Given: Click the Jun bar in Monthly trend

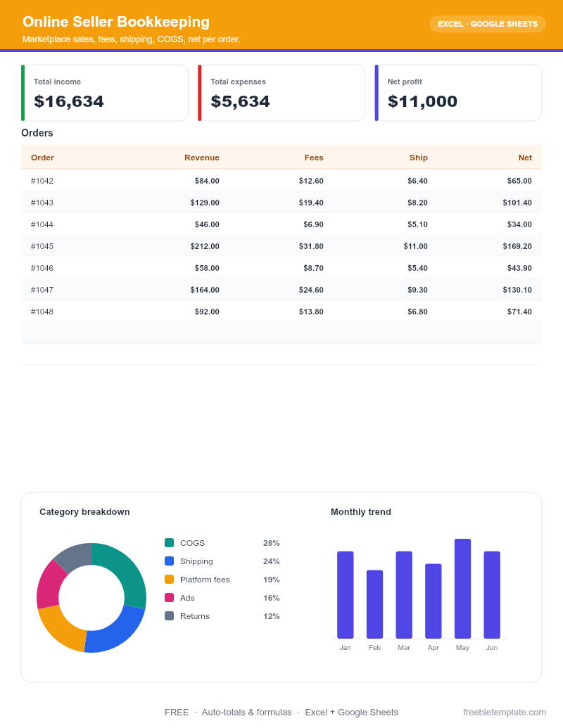Looking at the screenshot, I should pos(492,595).
